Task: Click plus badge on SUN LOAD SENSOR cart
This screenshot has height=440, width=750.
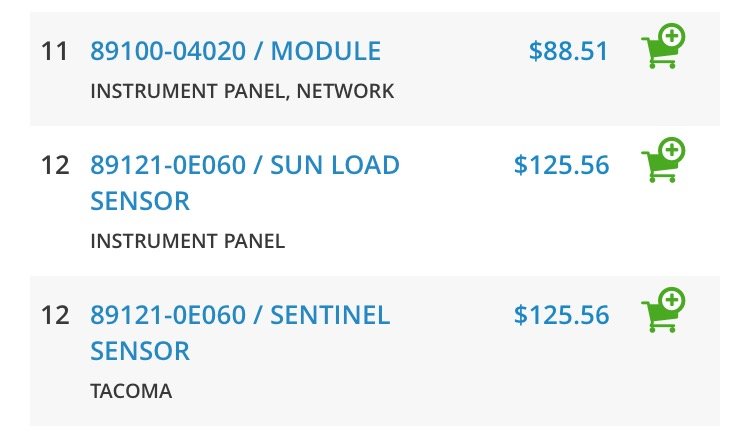Action: [x=672, y=150]
